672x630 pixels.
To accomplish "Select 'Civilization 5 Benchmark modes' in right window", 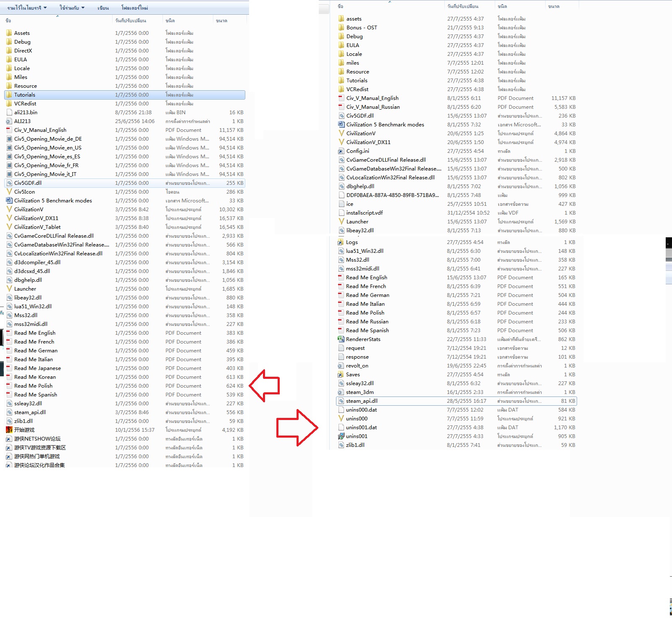I will [385, 124].
